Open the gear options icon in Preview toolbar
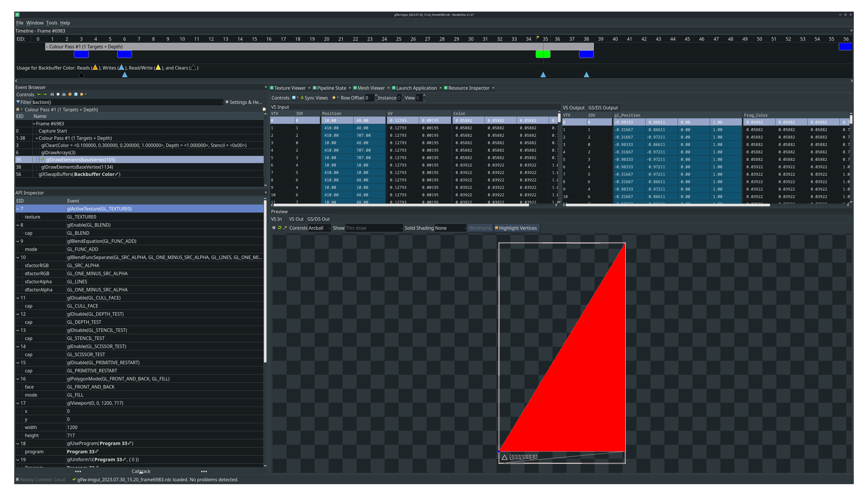This screenshot has width=868, height=501. [x=274, y=228]
